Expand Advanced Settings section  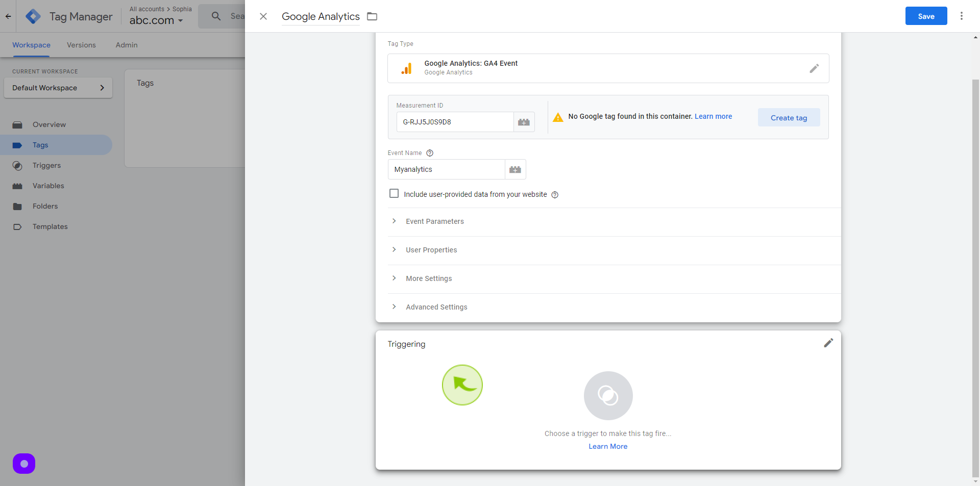point(615,307)
